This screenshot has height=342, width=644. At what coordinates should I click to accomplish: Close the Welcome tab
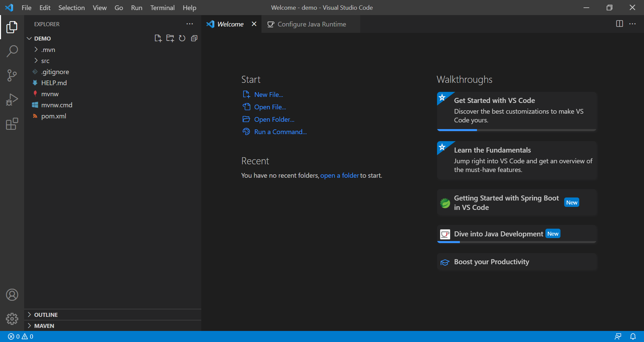pos(254,24)
